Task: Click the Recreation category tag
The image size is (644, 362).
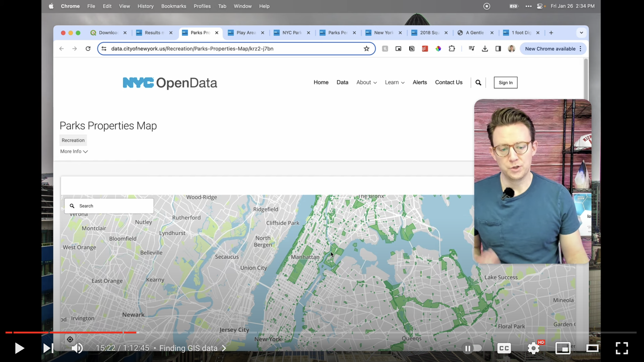Action: click(x=73, y=140)
